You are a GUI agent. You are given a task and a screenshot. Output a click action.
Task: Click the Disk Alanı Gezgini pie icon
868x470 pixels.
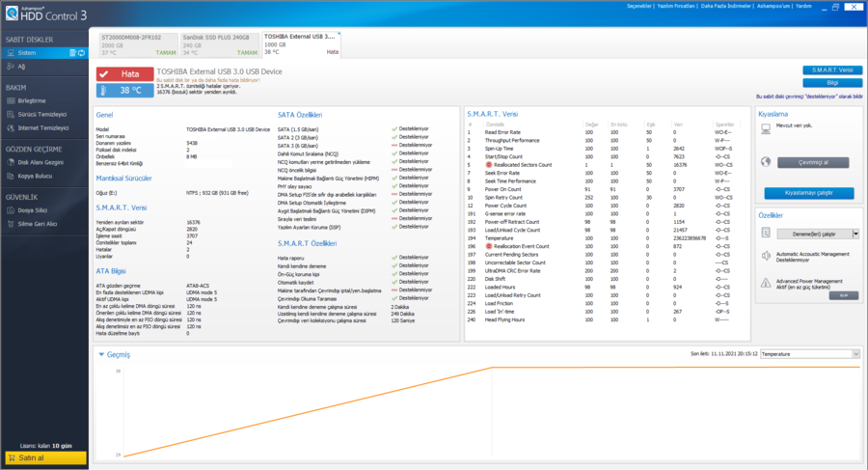coord(11,162)
